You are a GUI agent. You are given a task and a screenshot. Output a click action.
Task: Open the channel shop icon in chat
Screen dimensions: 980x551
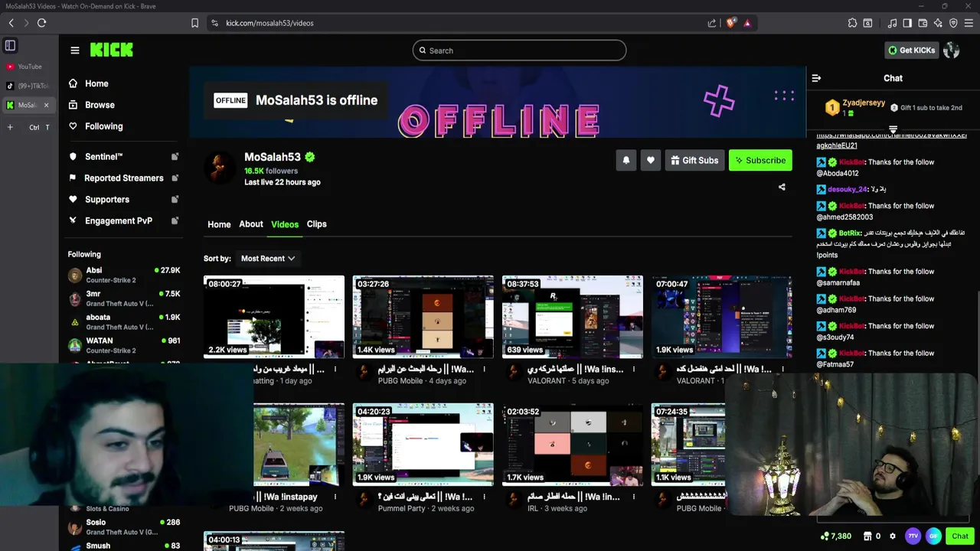(x=867, y=536)
